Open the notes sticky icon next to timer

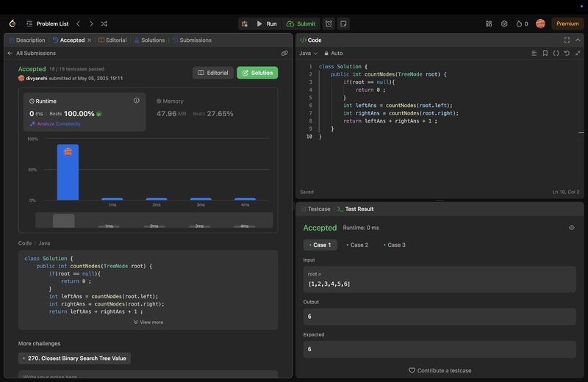point(343,24)
